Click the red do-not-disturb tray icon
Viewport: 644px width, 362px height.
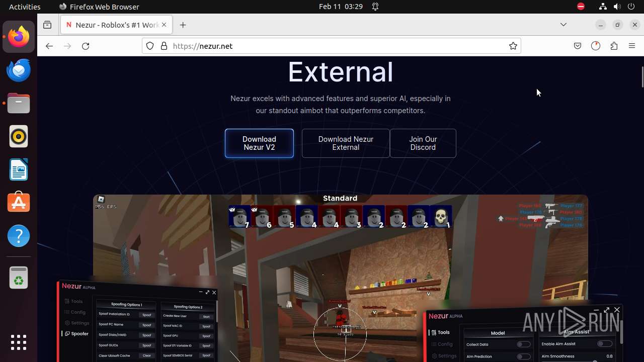[x=581, y=7]
